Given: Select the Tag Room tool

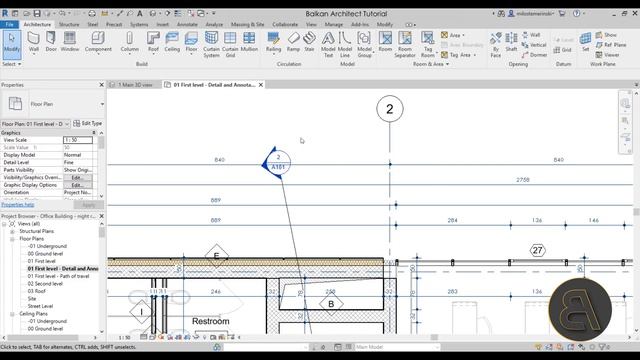Looking at the screenshot, I should point(428,44).
